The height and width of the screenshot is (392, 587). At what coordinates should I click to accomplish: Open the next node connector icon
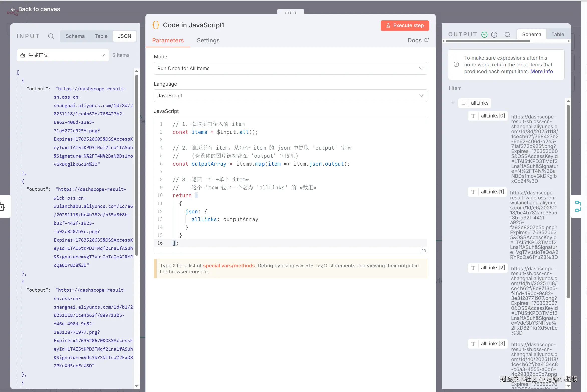pos(578,206)
